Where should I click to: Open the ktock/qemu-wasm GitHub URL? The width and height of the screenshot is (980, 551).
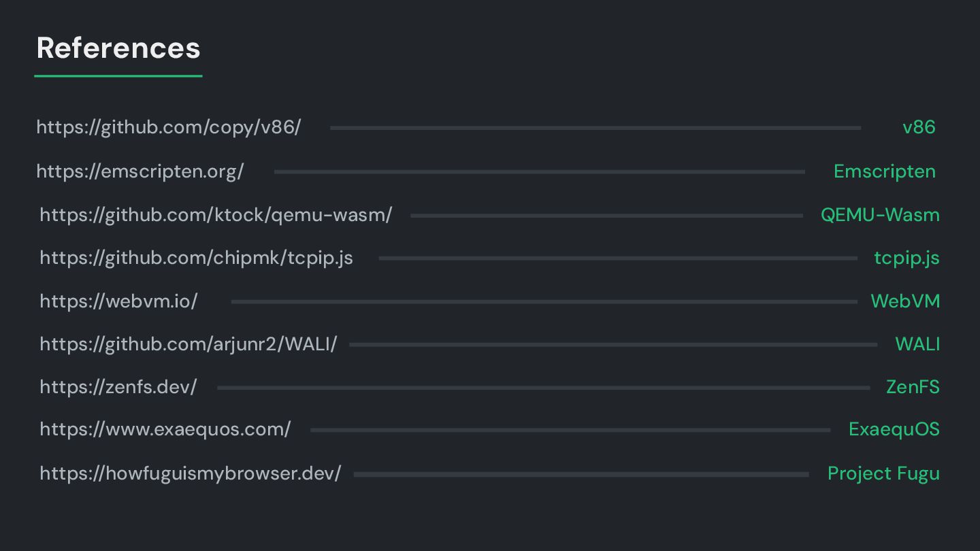216,215
